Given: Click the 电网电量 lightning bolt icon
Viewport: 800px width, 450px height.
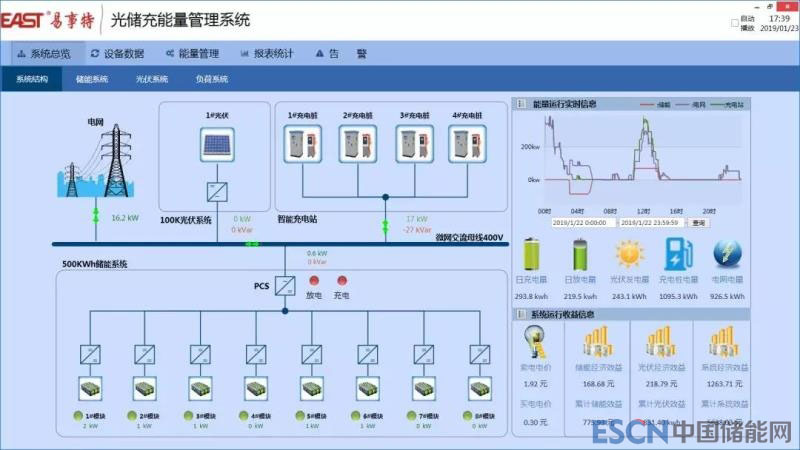Looking at the screenshot, I should point(726,255).
